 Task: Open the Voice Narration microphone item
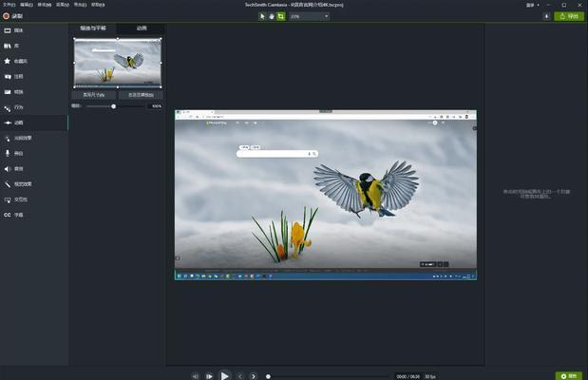34,154
